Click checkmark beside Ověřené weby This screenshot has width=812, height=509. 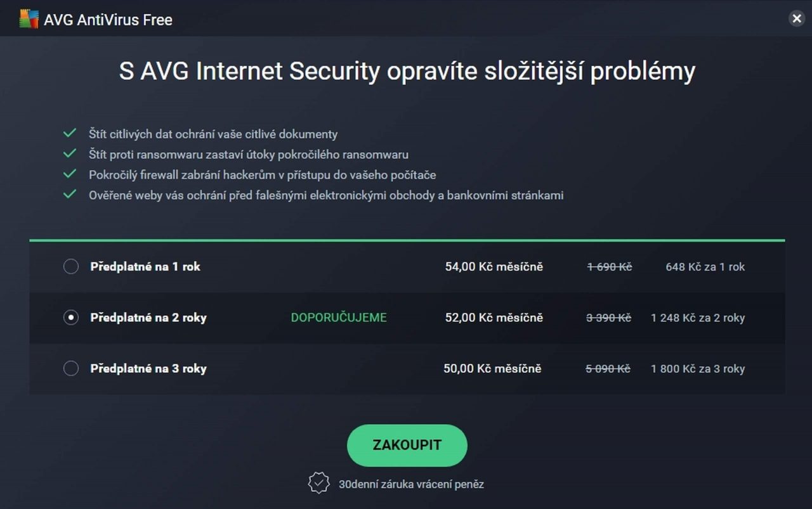click(70, 194)
